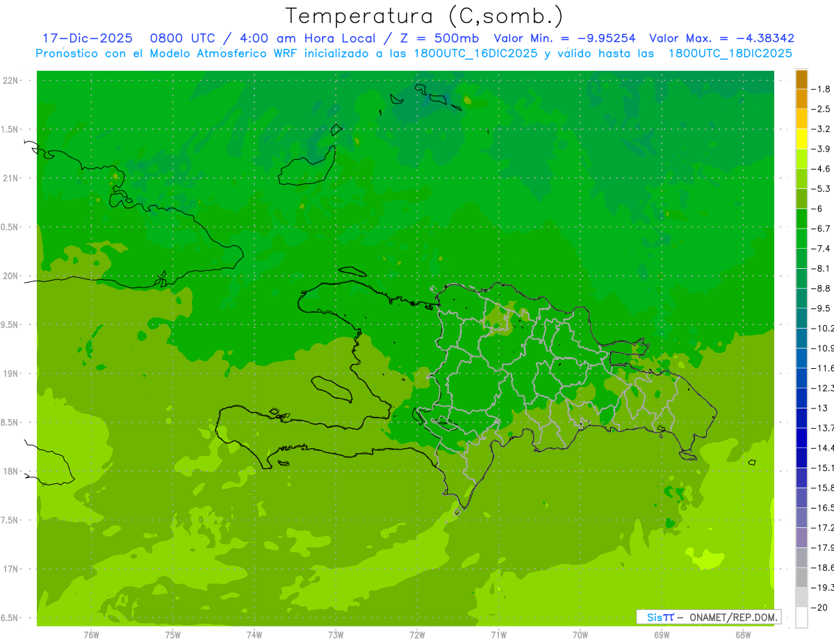This screenshot has height=644, width=834.
Task: Click colorbar swatch between -7.4 and -8.1
Action: [x=801, y=258]
